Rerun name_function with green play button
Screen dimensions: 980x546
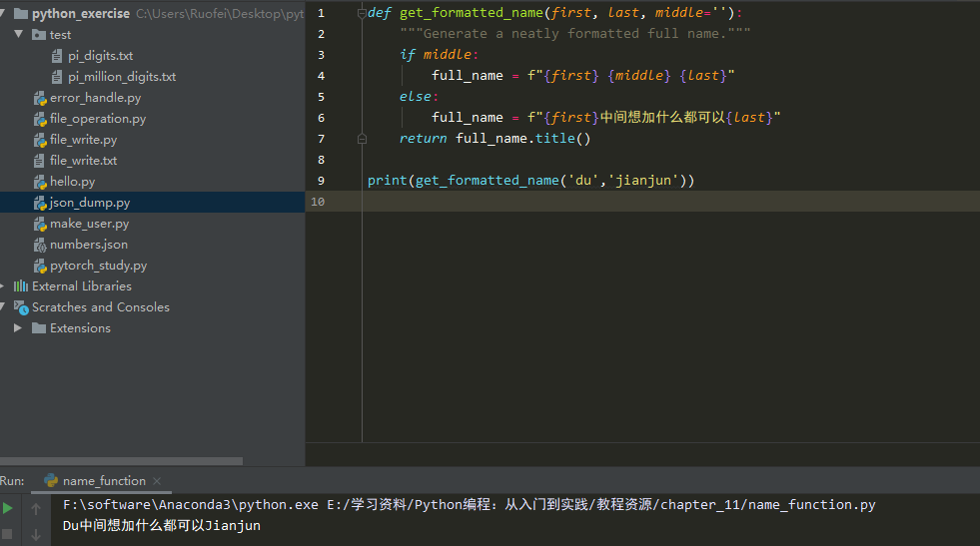coord(8,508)
